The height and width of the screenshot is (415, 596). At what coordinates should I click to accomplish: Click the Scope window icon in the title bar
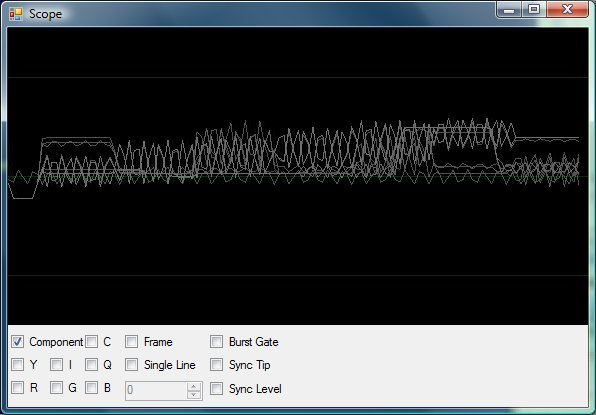tap(16, 14)
